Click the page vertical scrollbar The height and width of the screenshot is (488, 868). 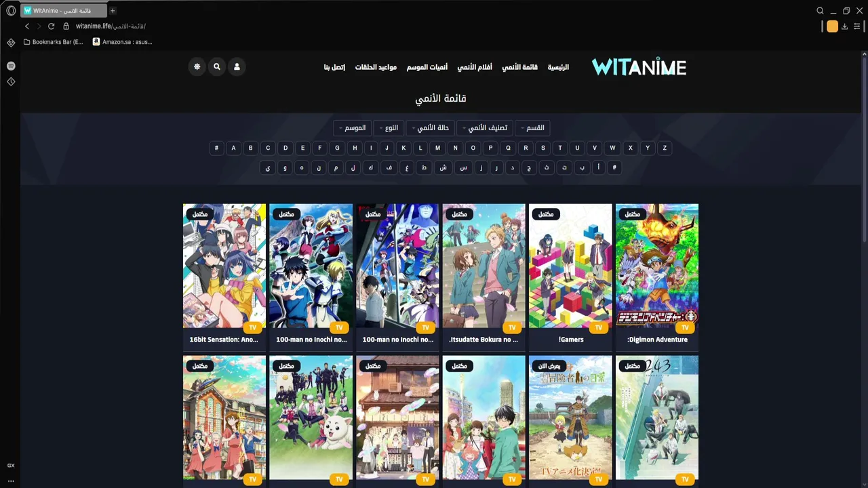click(x=864, y=149)
